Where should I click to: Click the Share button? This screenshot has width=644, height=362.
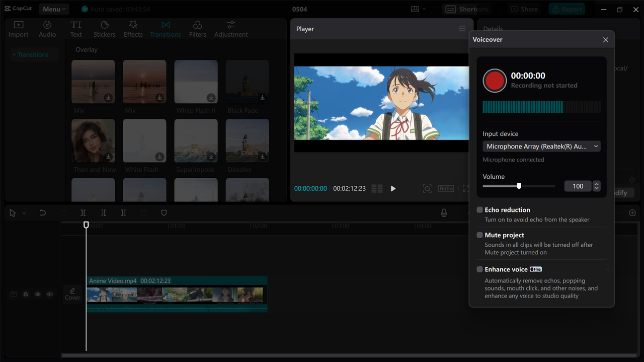(x=524, y=9)
